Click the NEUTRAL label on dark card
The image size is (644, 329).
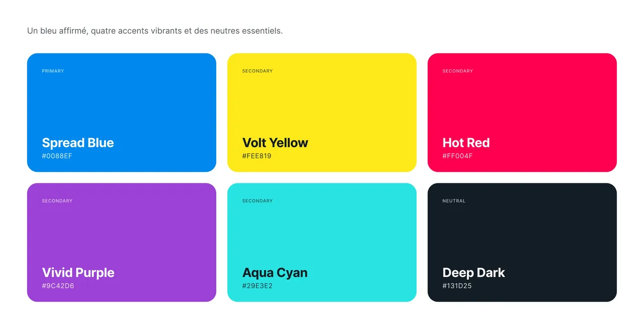(x=454, y=201)
